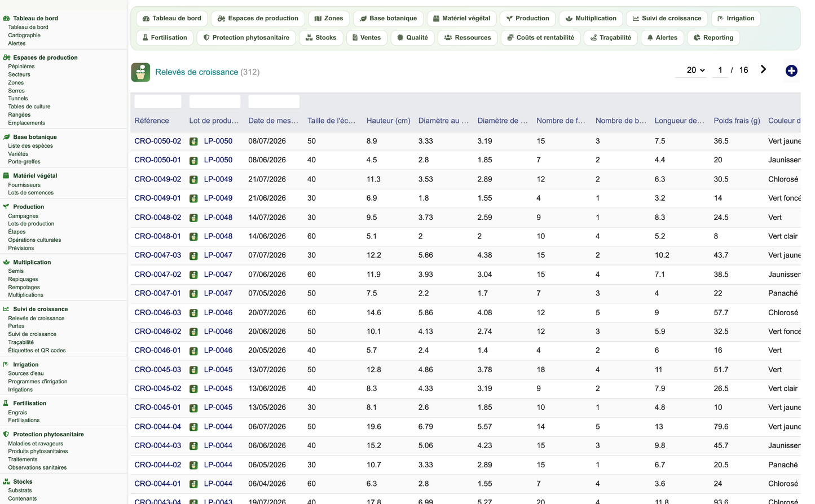Viewport: 815px width, 504px height.
Task: Open Programmes d'irrigation in the sidebar
Action: click(38, 382)
